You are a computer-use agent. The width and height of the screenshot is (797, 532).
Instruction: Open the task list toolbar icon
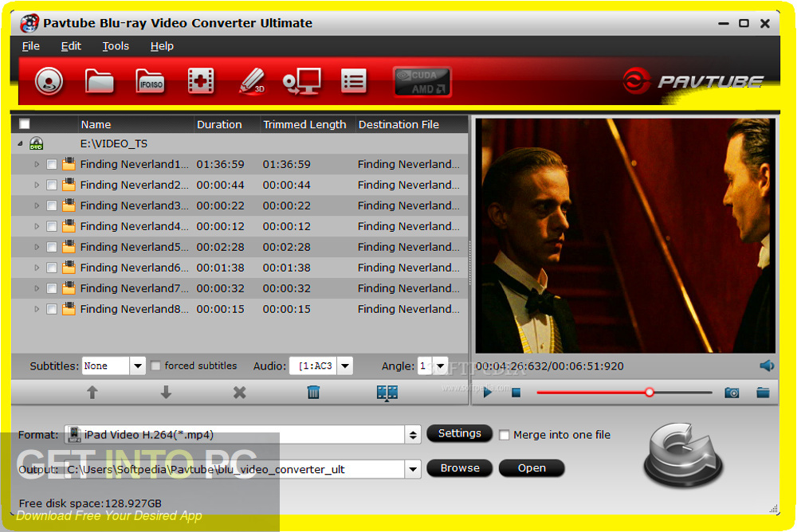tap(353, 81)
